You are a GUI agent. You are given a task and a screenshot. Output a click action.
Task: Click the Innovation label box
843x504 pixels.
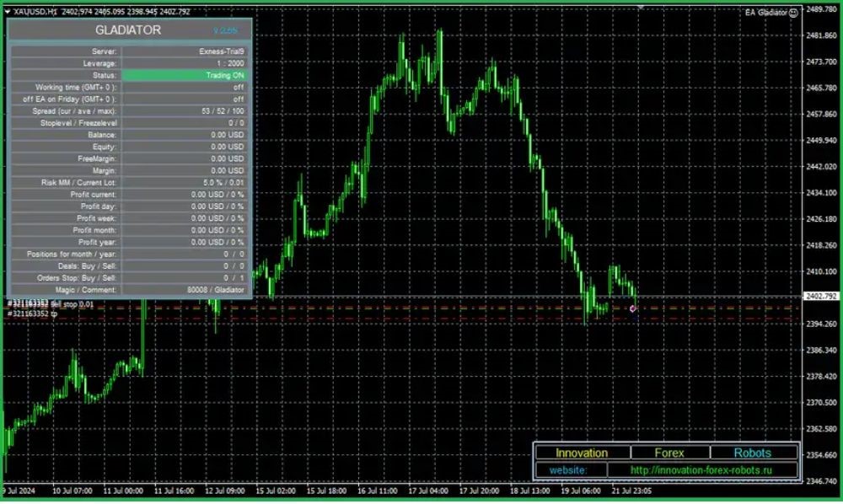(x=581, y=453)
